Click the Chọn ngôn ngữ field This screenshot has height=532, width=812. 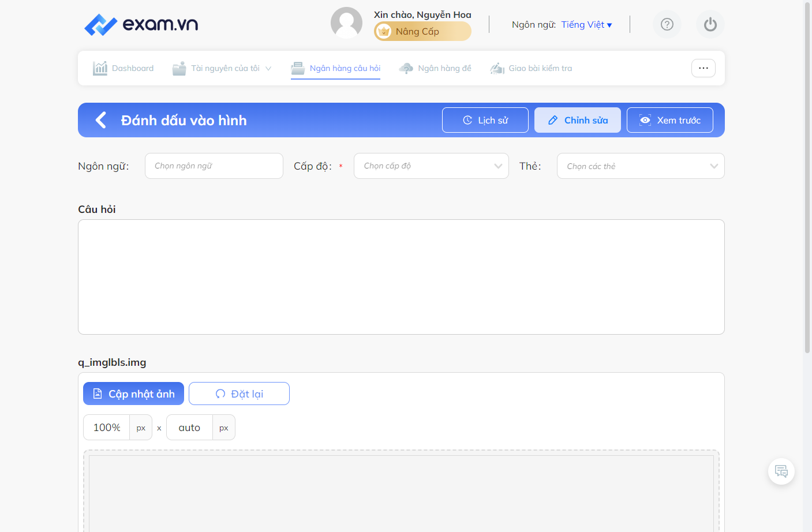pos(214,166)
